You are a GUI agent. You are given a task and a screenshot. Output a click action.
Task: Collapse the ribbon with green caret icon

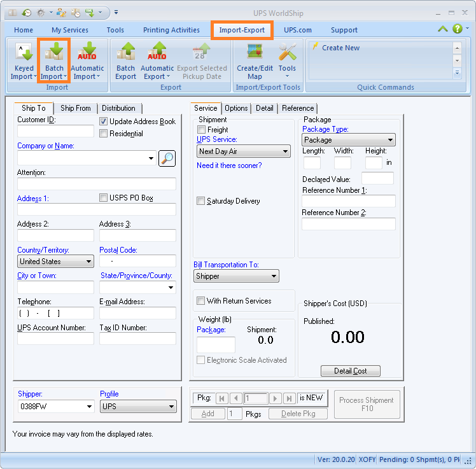[x=443, y=29]
